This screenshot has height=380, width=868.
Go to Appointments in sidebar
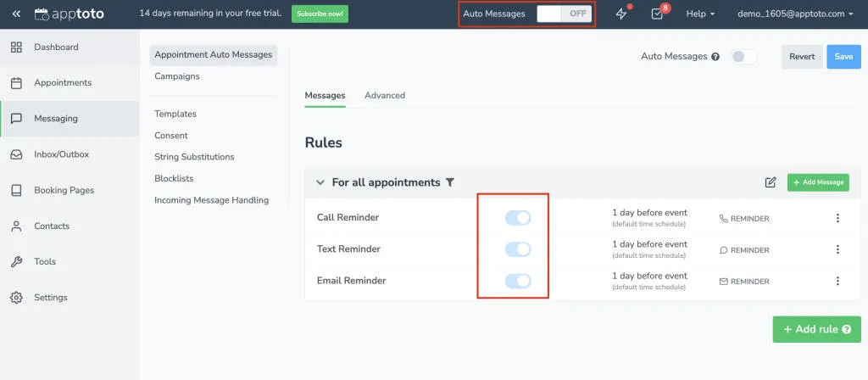63,83
